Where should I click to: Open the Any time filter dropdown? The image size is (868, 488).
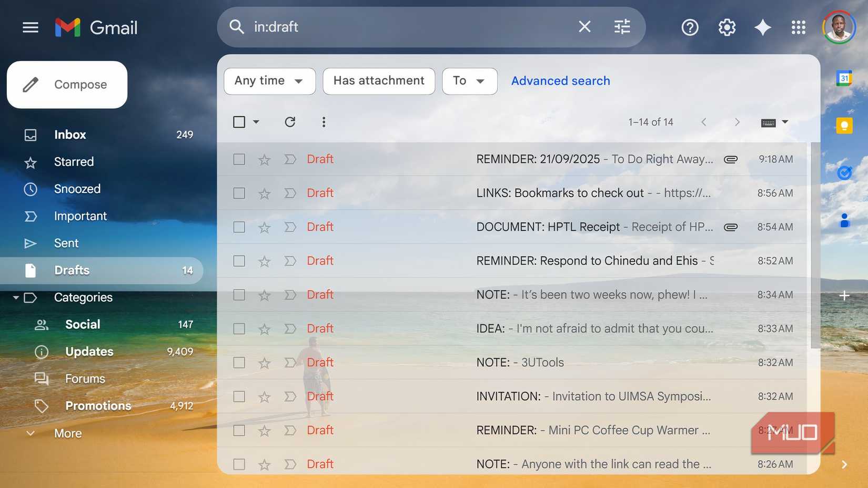click(269, 81)
